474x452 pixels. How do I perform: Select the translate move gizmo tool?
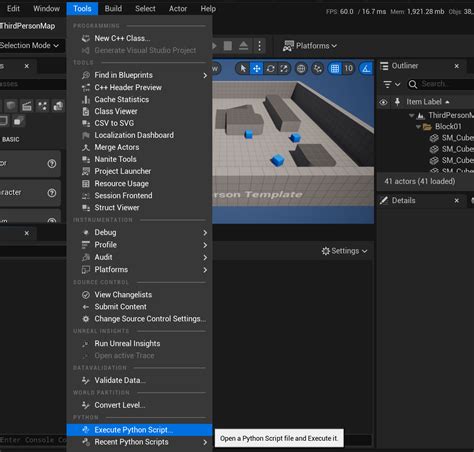click(256, 69)
